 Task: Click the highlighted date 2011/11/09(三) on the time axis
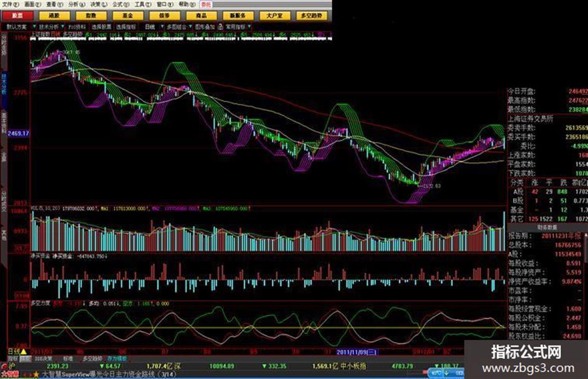pos(357,352)
